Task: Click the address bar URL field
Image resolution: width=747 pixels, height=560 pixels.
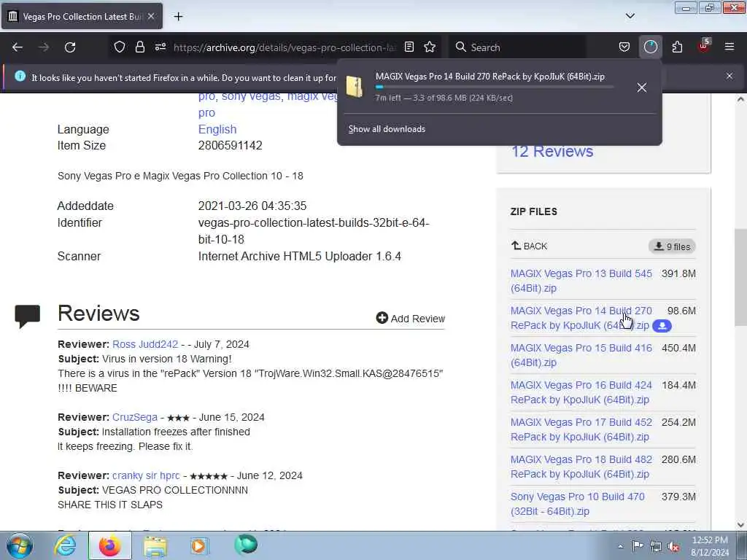Action: coord(285,47)
